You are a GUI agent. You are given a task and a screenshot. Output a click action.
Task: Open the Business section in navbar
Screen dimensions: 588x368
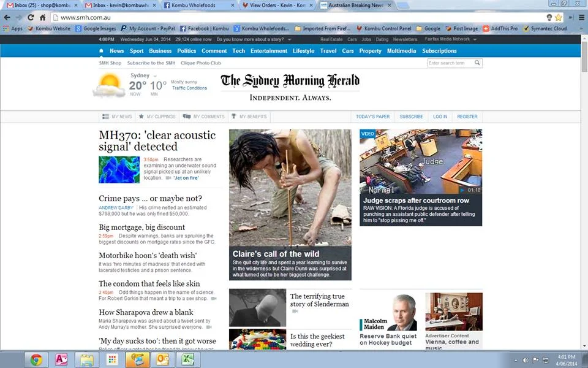[160, 51]
